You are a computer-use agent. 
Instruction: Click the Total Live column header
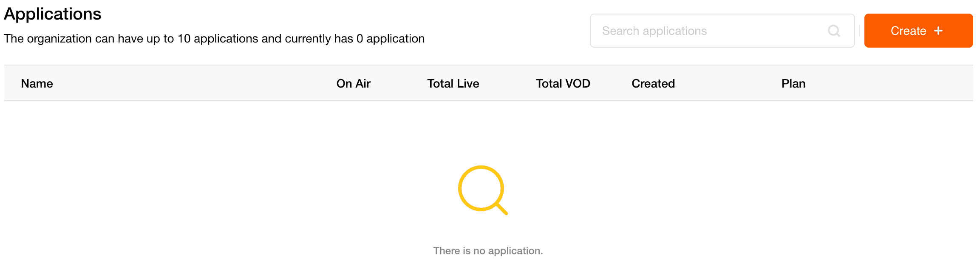(x=453, y=83)
